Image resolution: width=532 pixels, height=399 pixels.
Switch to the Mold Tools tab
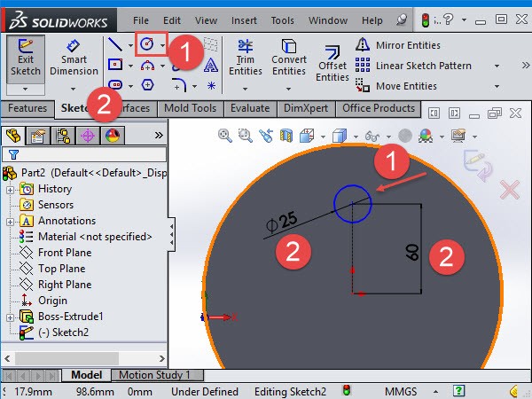(191, 108)
